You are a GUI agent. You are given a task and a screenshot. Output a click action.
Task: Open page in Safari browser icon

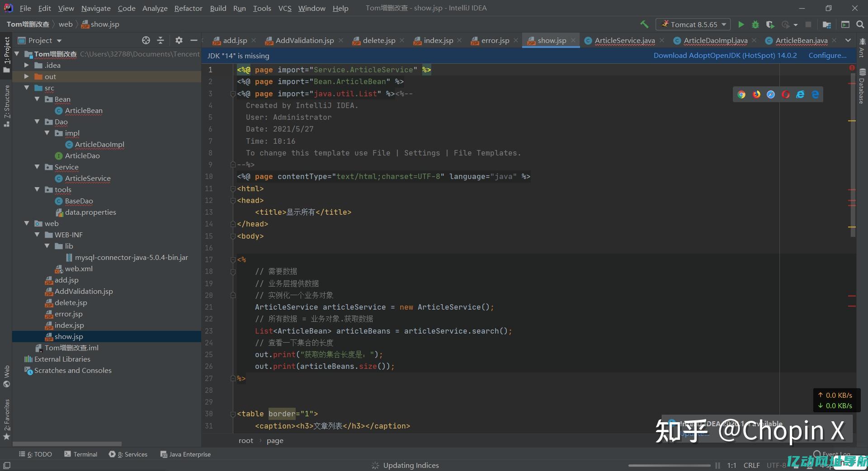tap(771, 94)
